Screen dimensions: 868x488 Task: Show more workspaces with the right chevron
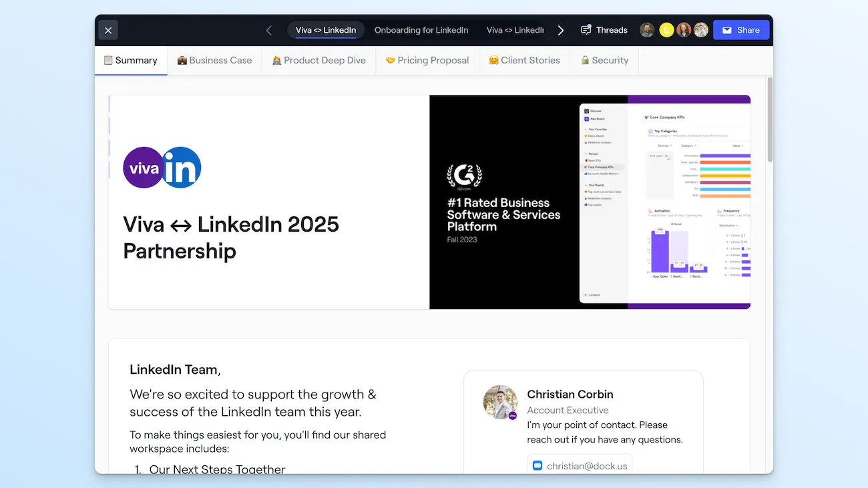tap(561, 30)
